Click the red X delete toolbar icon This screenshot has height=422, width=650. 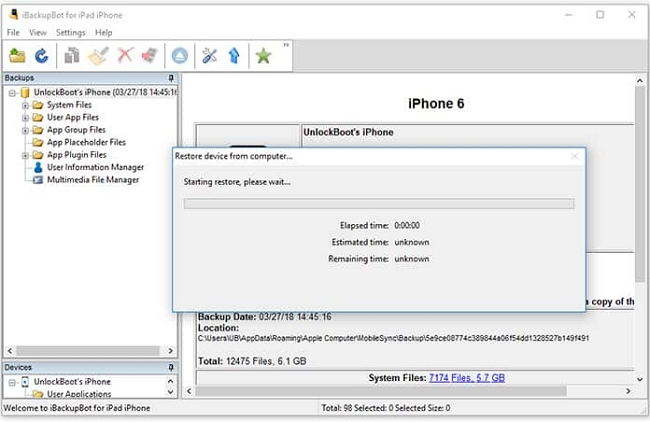coord(125,55)
